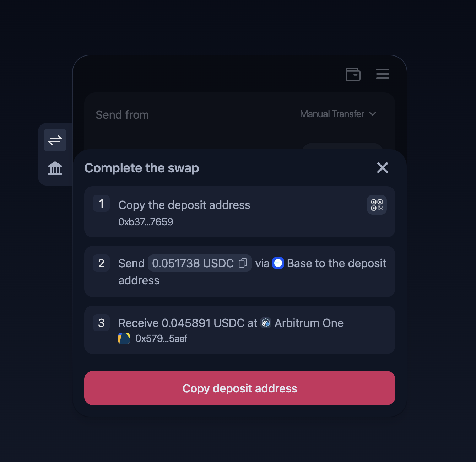Click the Send from label
The height and width of the screenshot is (462, 476).
coord(122,115)
